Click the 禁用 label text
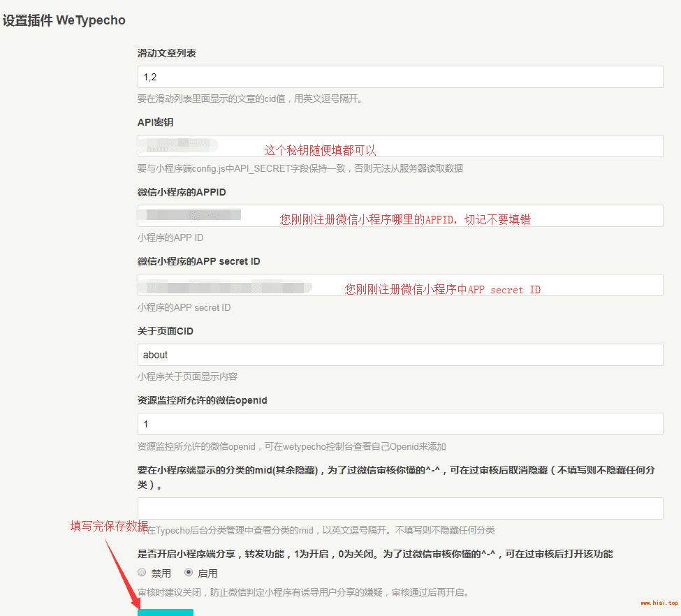Viewport: 681px width, 616px height. (x=161, y=573)
